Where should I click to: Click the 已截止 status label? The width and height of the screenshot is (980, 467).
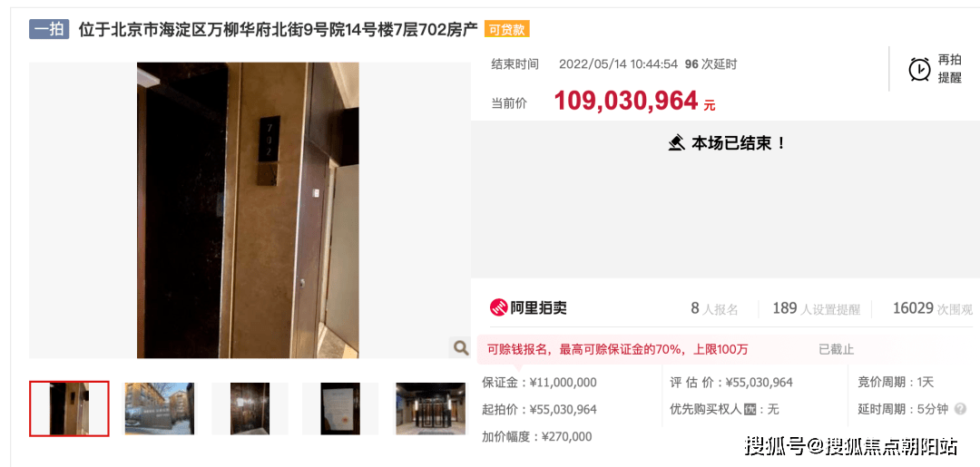click(x=837, y=349)
